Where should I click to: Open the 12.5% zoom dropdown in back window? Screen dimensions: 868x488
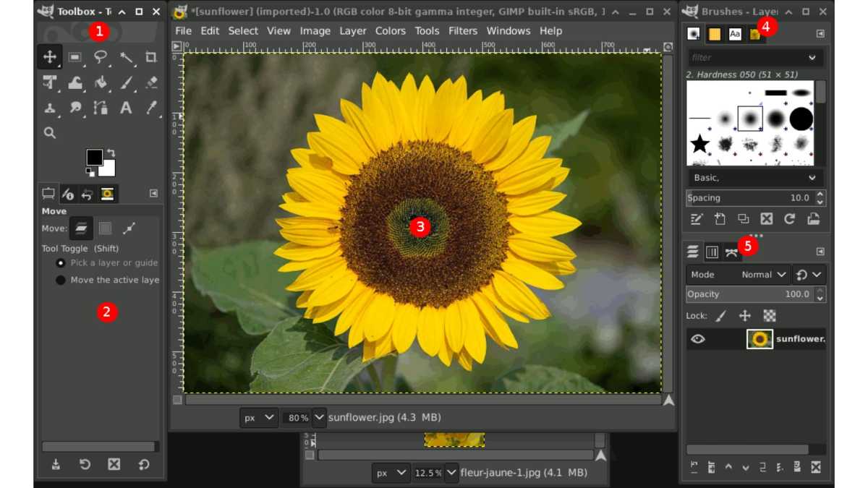pos(451,473)
